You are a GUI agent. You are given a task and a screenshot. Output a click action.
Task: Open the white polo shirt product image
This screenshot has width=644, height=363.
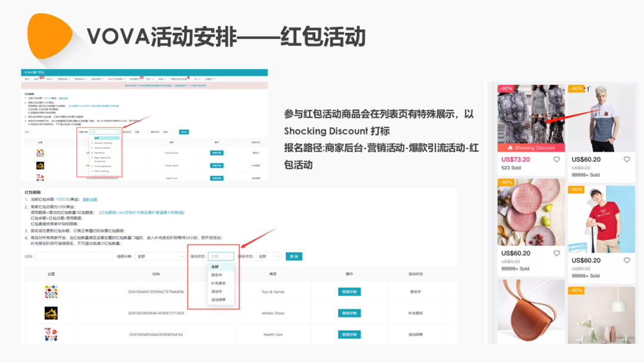coord(601,118)
